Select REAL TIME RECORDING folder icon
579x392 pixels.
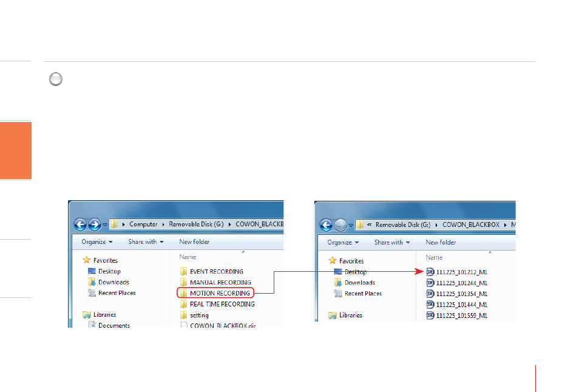point(183,304)
